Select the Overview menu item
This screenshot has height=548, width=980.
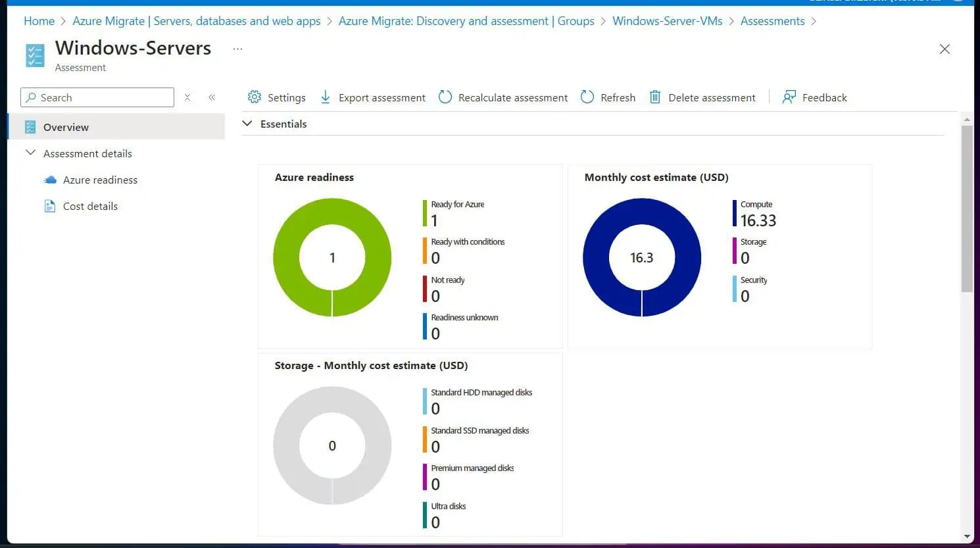click(x=66, y=127)
